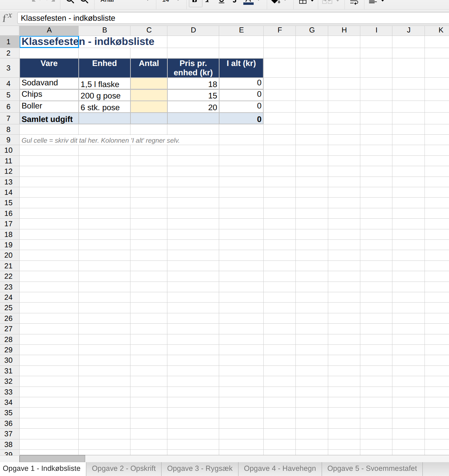Click the borders grid icon
This screenshot has width=449, height=476.
tap(303, 1)
